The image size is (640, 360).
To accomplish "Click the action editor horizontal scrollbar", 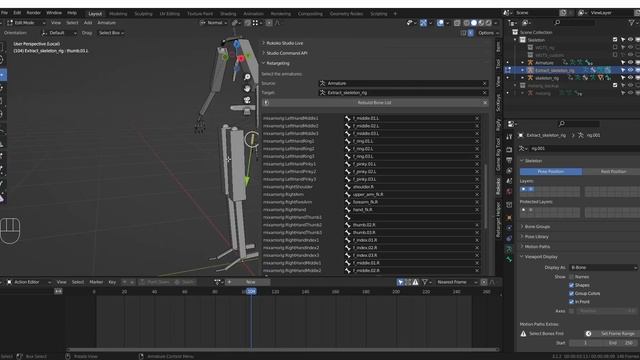I will click(283, 349).
